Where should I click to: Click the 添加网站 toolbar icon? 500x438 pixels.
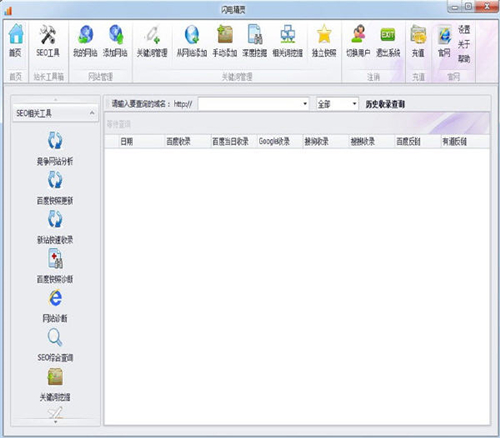point(115,40)
